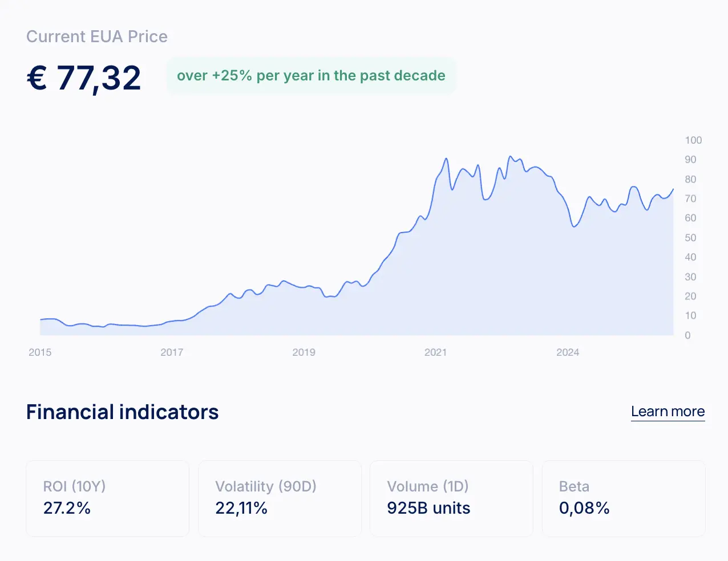Image resolution: width=728 pixels, height=561 pixels.
Task: Click the 2021 x-axis label
Action: (x=435, y=352)
